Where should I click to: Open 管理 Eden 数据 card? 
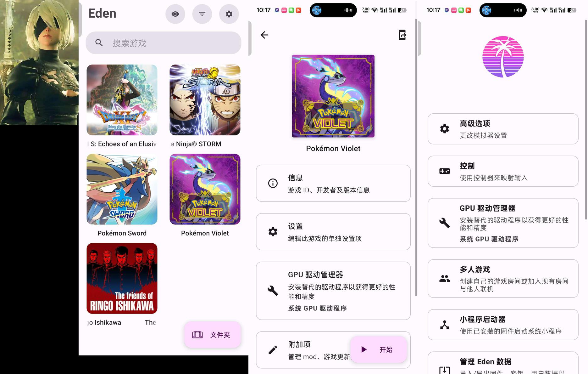tap(503, 363)
